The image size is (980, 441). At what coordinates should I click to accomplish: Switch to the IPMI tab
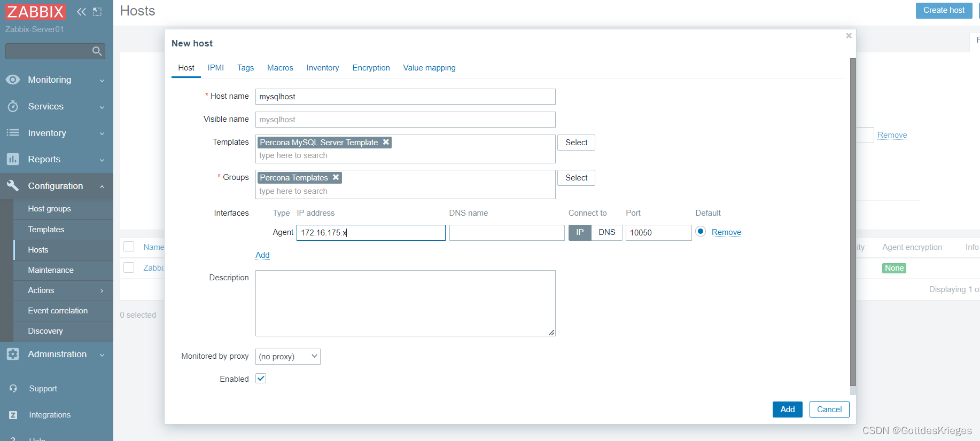pyautogui.click(x=216, y=68)
